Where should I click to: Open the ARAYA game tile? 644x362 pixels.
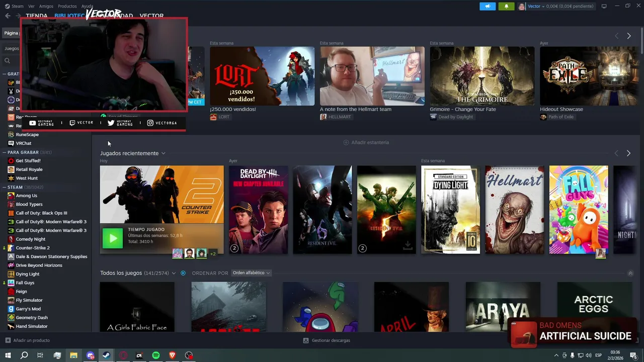pyautogui.click(x=503, y=306)
